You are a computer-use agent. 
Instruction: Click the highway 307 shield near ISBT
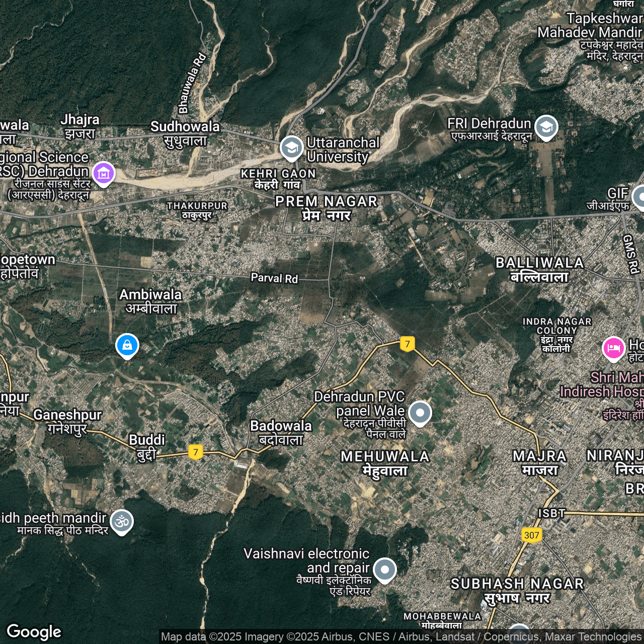pos(531,535)
